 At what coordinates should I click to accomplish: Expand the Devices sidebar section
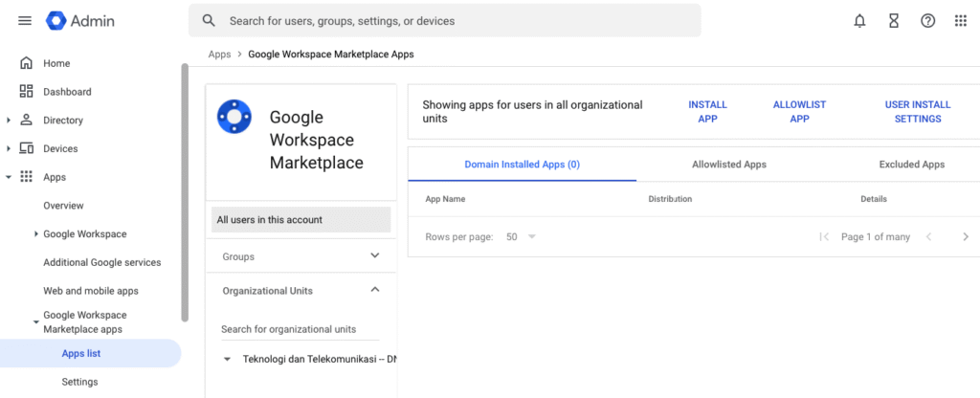(x=9, y=148)
